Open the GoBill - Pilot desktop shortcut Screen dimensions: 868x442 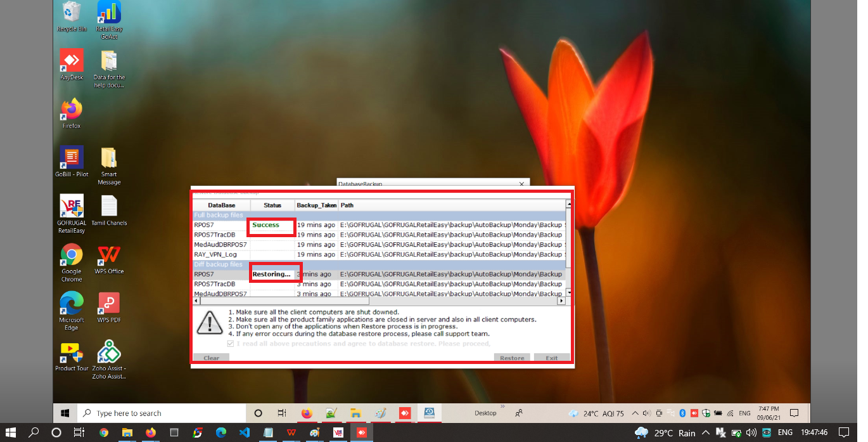72,161
